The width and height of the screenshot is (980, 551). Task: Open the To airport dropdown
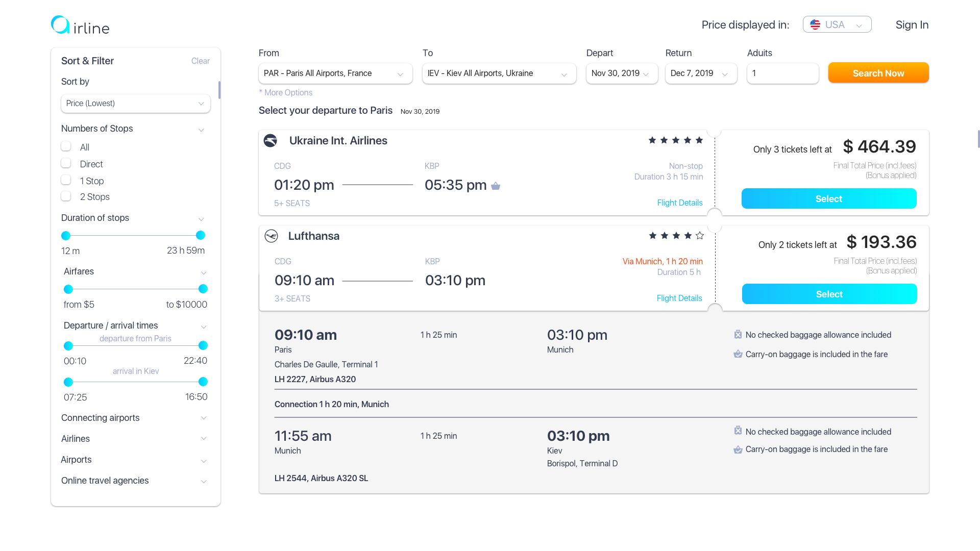[x=499, y=73]
